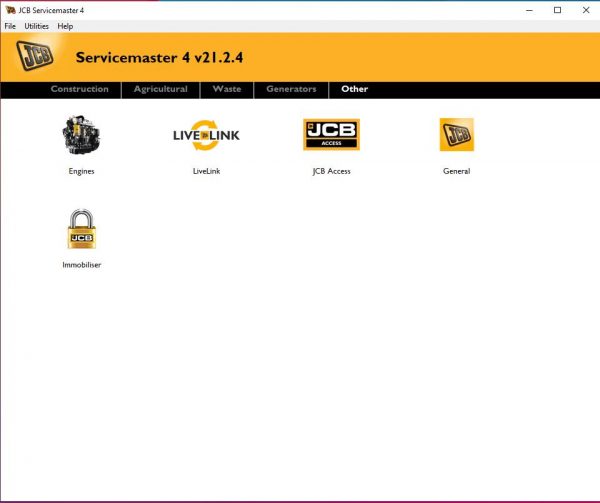600x503 pixels.
Task: Launch the LiveLink tool icon
Action: click(x=206, y=135)
